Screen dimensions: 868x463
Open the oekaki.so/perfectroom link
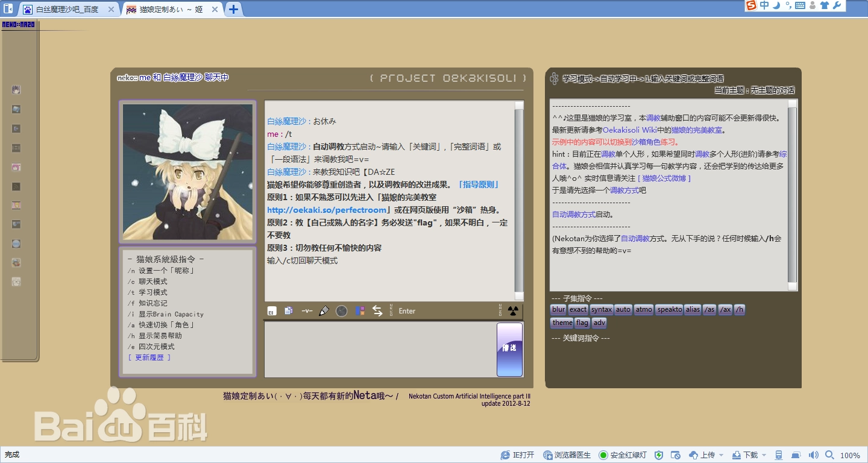pos(327,210)
